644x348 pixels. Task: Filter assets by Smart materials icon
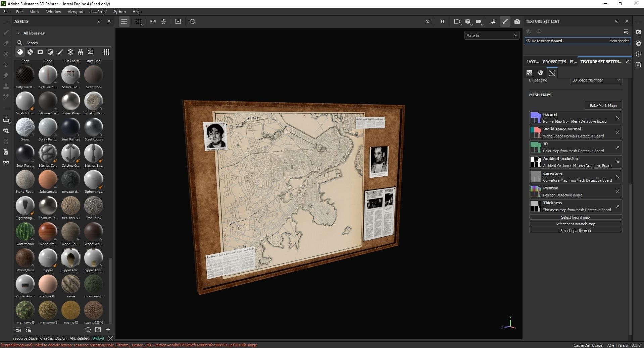[x=30, y=52]
